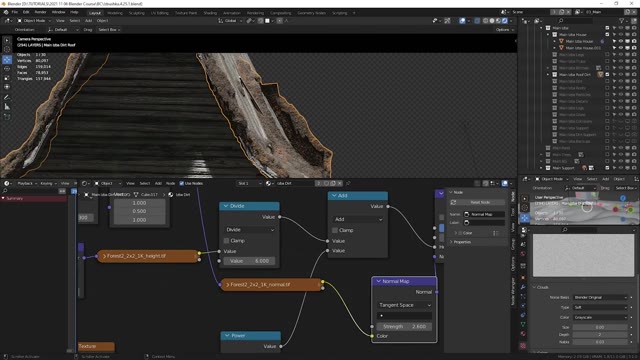Expand the Properties section in Node panel
The height and width of the screenshot is (360, 640).
(x=462, y=242)
